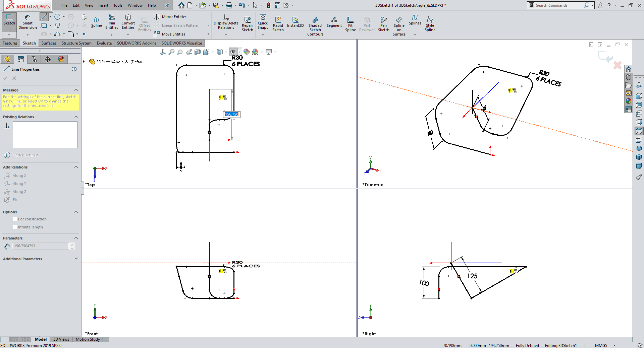
Task: Open dropdown under Sketch button
Action: point(9,35)
